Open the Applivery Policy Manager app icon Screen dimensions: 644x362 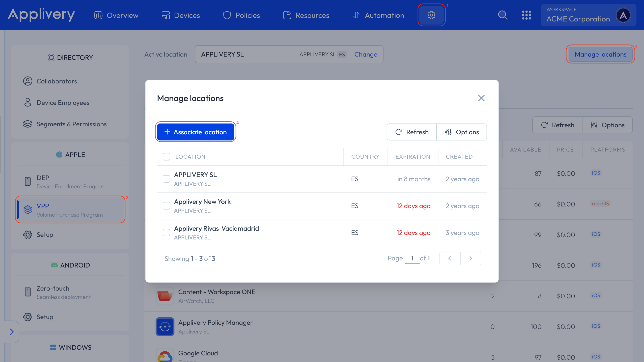click(x=165, y=326)
